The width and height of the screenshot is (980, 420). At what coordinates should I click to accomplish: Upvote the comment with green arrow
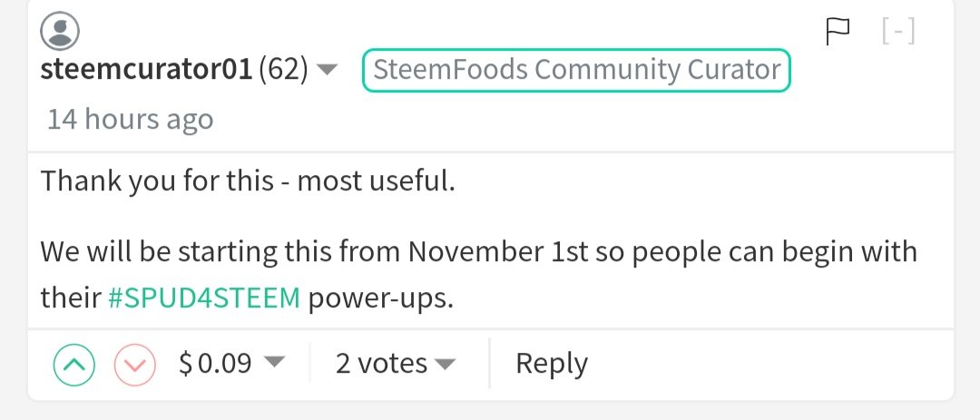[74, 365]
